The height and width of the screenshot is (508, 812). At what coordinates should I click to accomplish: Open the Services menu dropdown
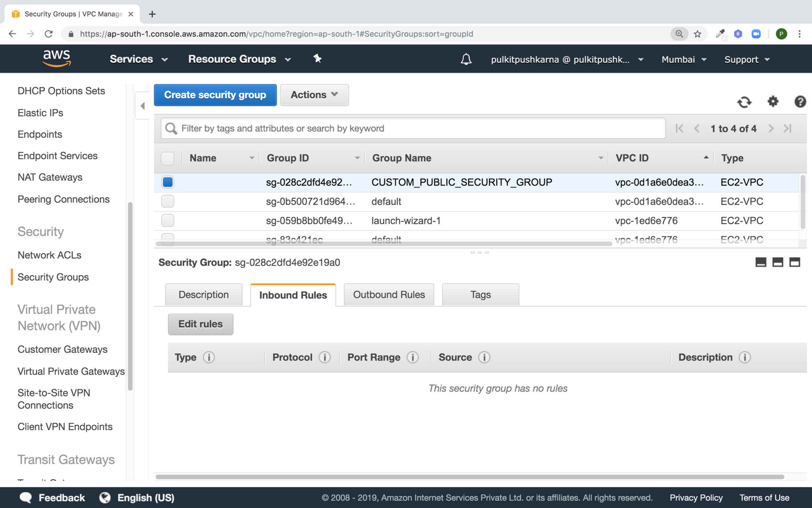coord(138,59)
